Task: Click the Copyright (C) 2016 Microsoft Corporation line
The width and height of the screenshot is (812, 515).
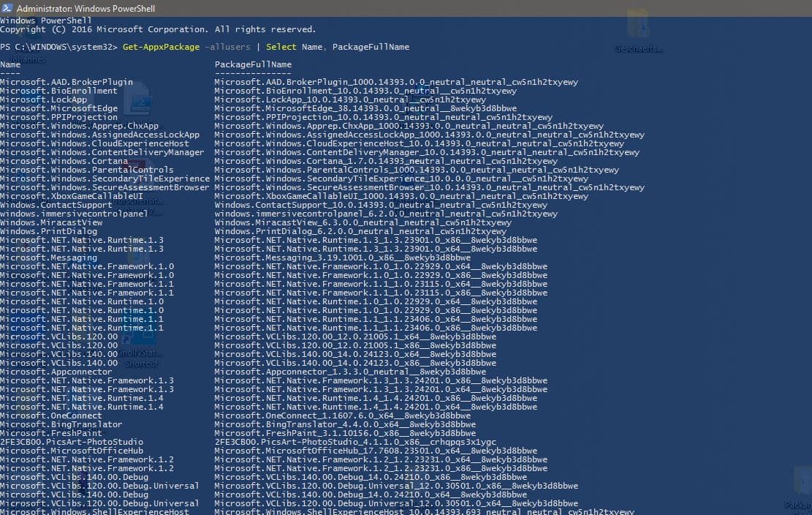Action: (x=158, y=29)
